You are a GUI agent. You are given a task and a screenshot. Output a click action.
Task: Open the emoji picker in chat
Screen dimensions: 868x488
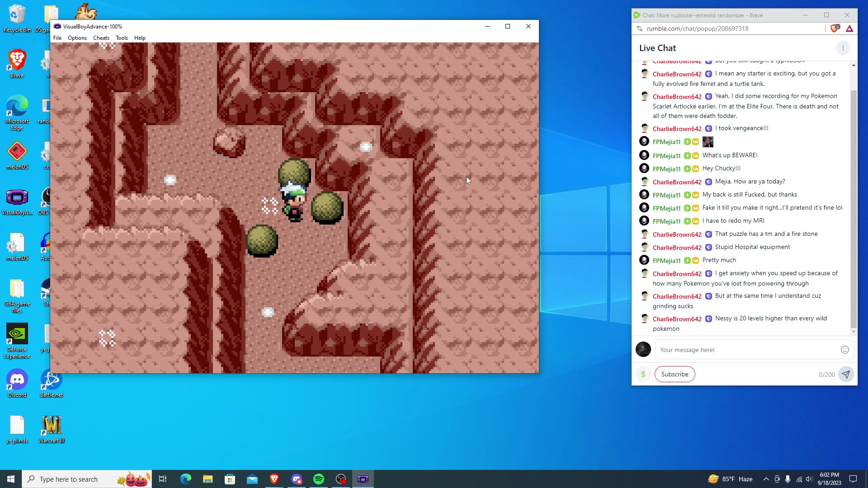(x=844, y=350)
